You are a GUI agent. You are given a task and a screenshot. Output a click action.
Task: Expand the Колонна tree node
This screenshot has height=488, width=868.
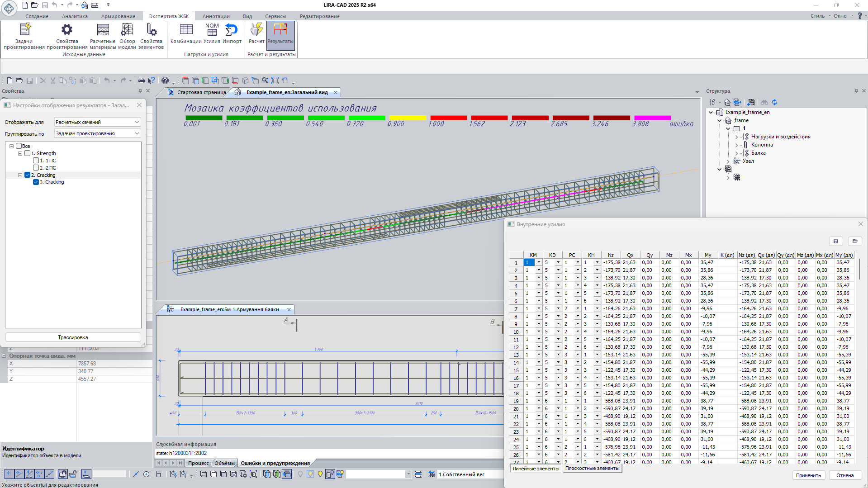point(736,145)
